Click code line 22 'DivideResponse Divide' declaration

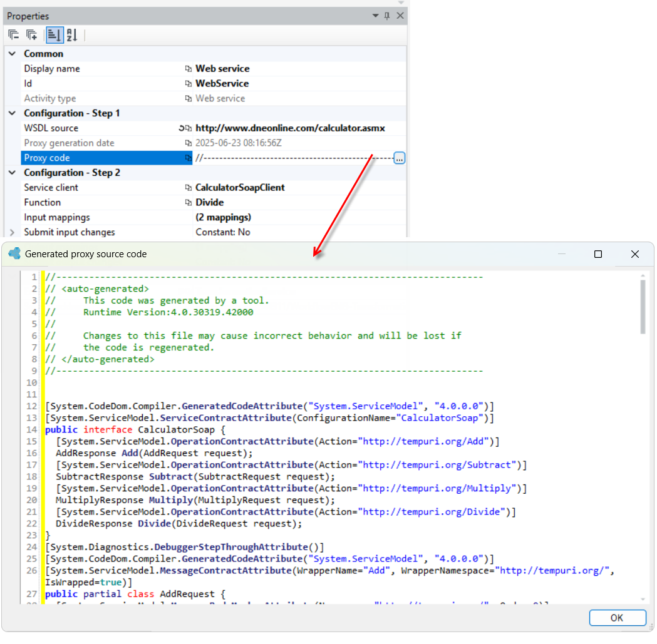(x=179, y=524)
